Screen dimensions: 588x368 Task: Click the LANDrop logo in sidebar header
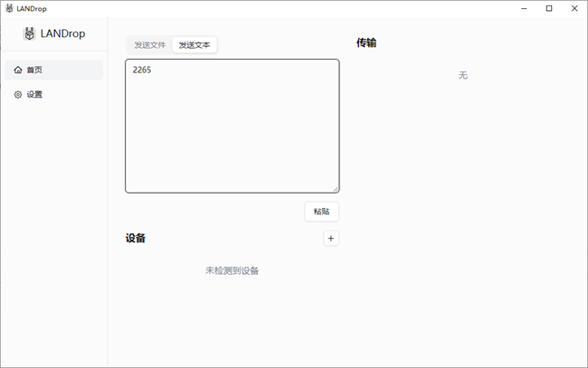[x=29, y=33]
